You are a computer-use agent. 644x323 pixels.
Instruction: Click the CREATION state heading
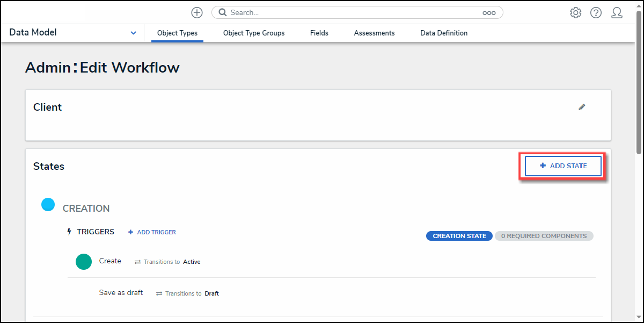(x=86, y=209)
